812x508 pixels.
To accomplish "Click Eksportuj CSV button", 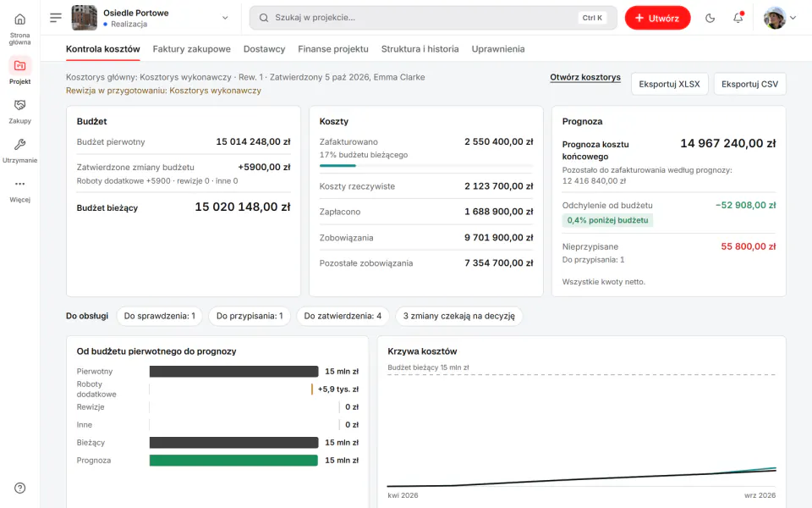I will click(750, 84).
